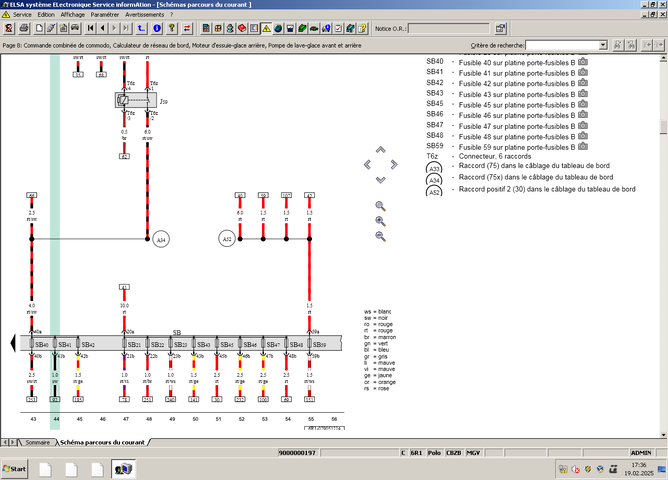668x480 pixels.
Task: Click camera icon next to fuse SB48
Action: click(583, 137)
